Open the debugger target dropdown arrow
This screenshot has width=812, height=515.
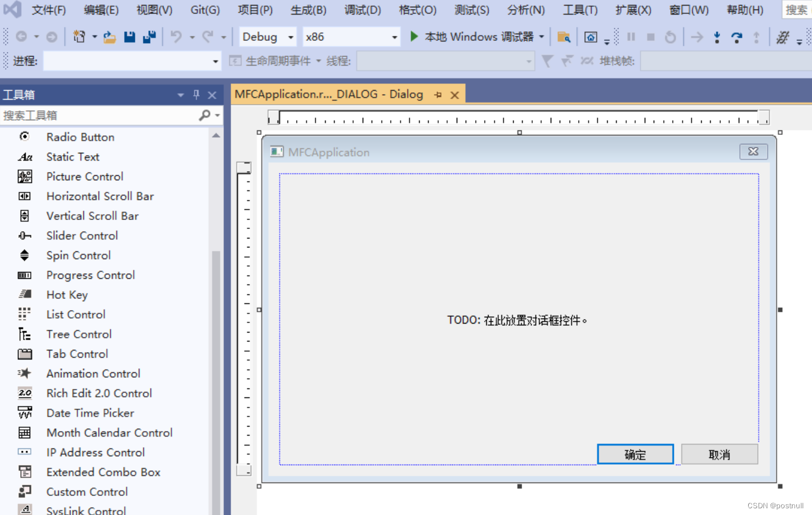coord(542,37)
